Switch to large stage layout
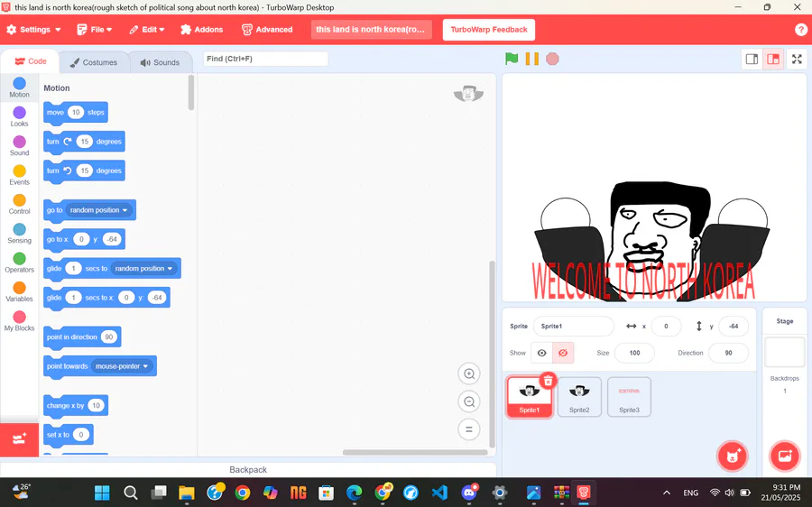 click(x=773, y=59)
